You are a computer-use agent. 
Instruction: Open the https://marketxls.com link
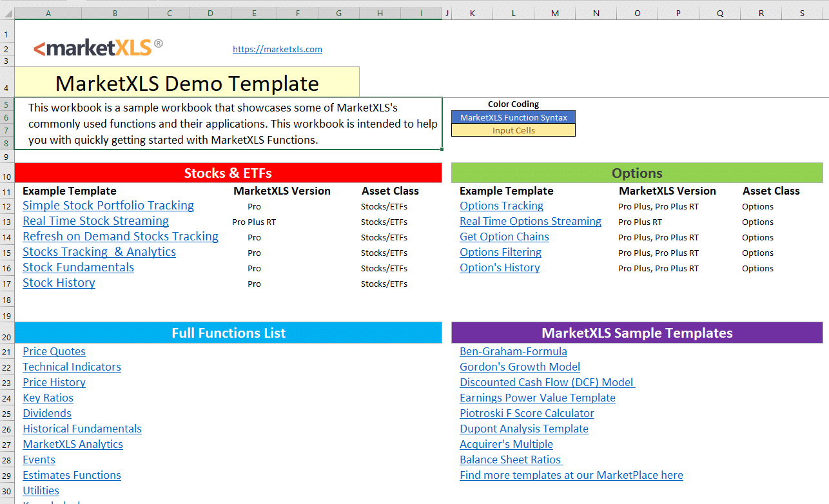[277, 49]
